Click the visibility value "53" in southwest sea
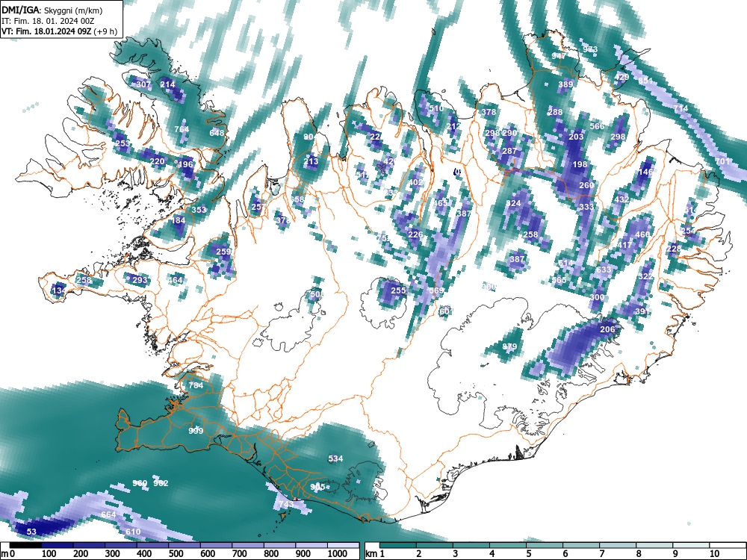Viewport: 747px width, 560px height. click(31, 532)
